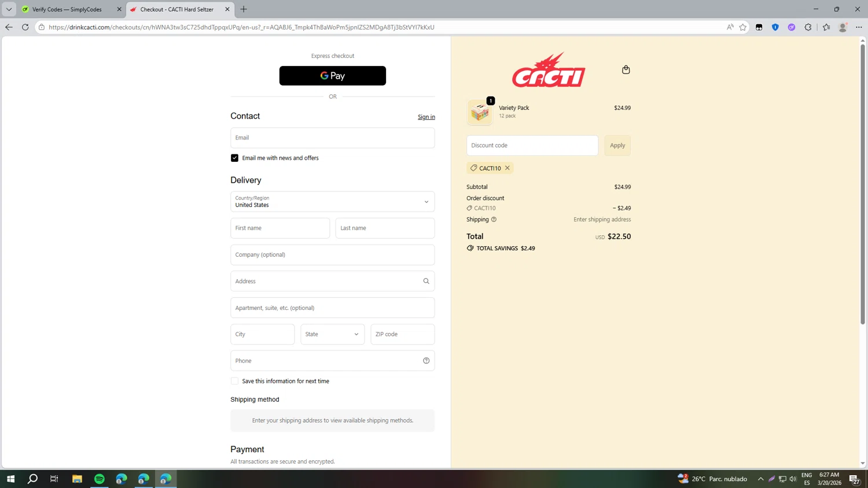
Task: Click the "$22.50" total amount
Action: (619, 236)
